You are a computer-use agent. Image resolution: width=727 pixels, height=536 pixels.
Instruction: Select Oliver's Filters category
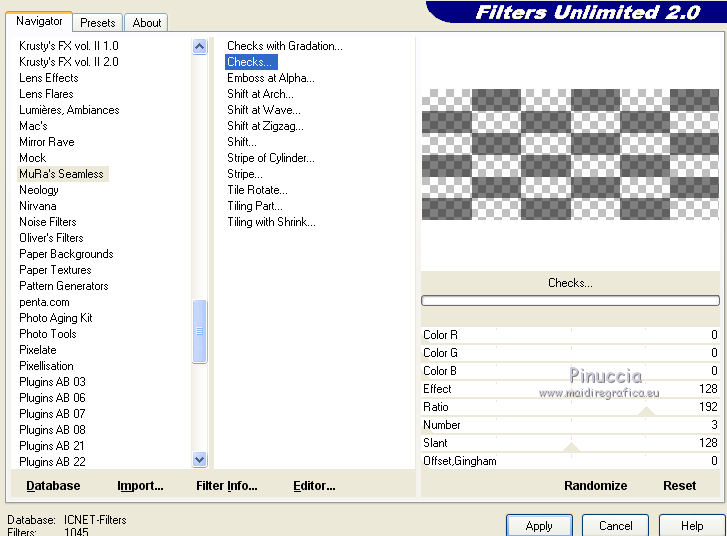51,238
